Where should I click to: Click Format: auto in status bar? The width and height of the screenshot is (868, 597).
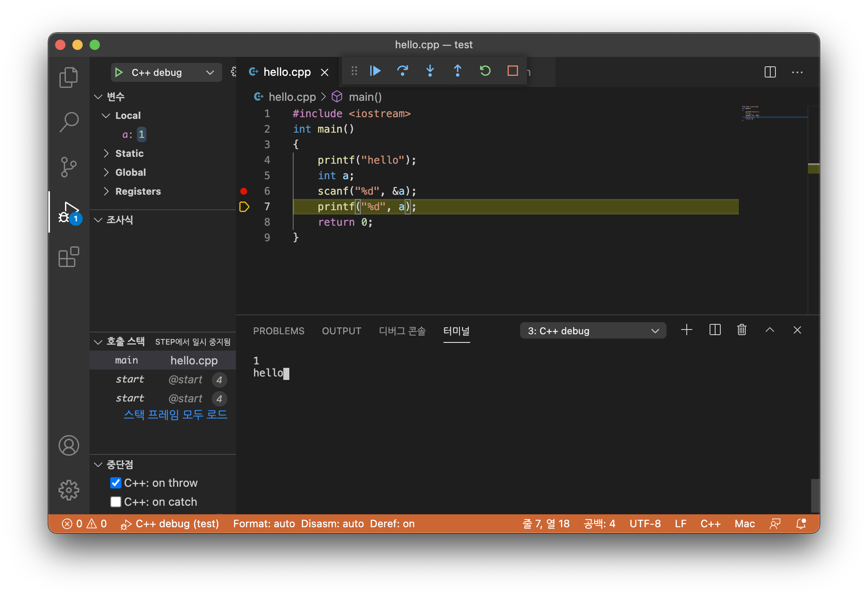pos(264,524)
